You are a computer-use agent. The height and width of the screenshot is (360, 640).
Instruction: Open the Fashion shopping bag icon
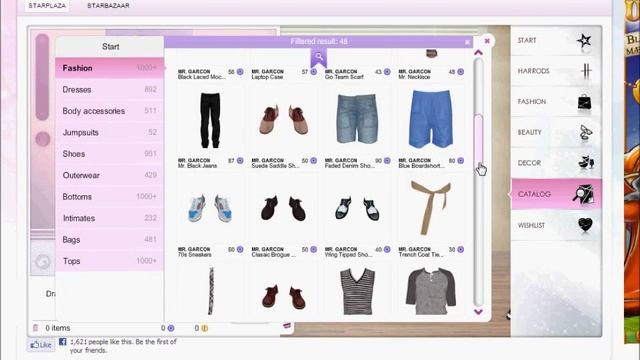[584, 102]
